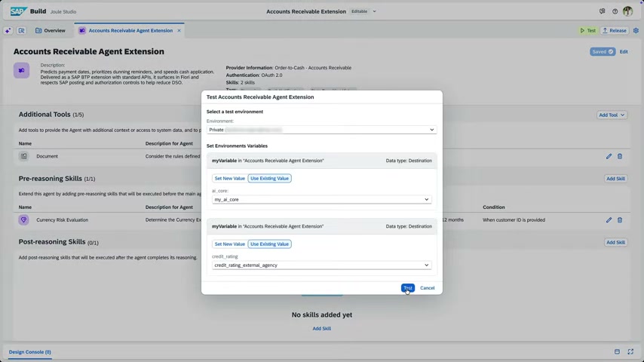Image resolution: width=644 pixels, height=362 pixels.
Task: Choose Use Existing Value for credit_rating variable
Action: point(269,244)
